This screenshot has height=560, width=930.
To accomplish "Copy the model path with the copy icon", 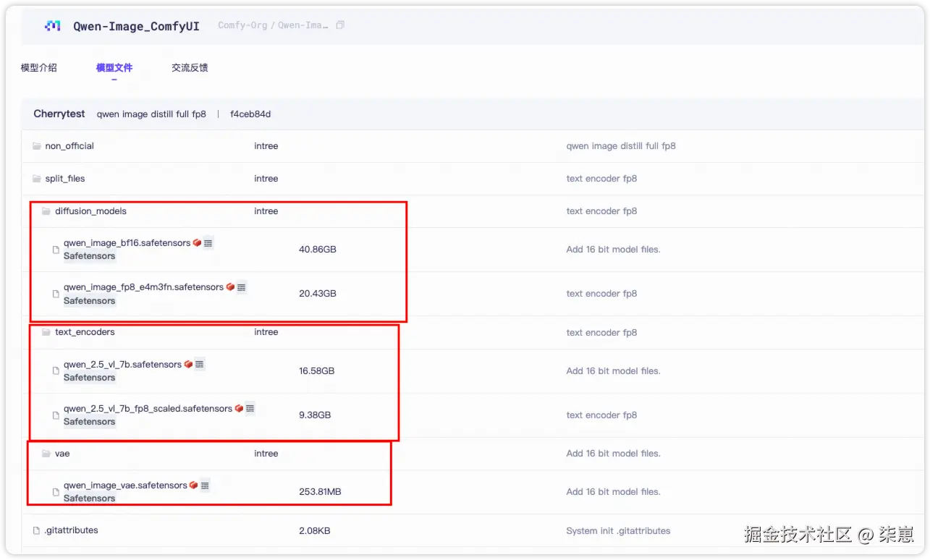I will 340,25.
